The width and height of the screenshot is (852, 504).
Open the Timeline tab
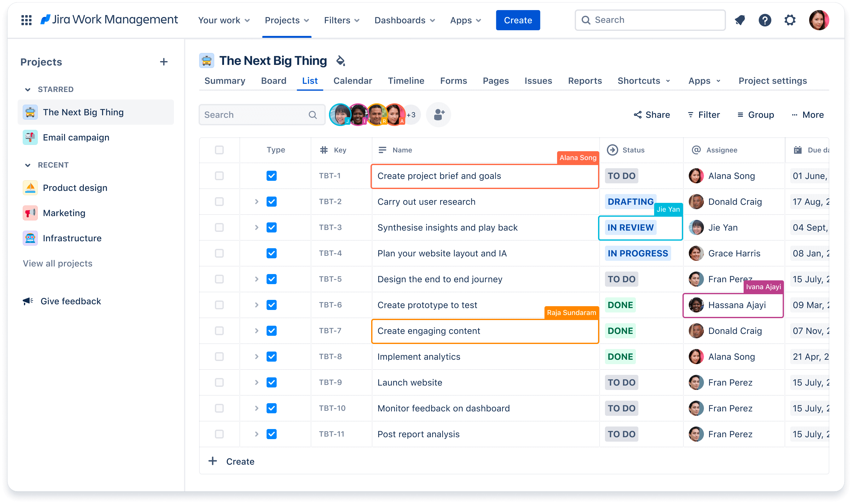[406, 80]
